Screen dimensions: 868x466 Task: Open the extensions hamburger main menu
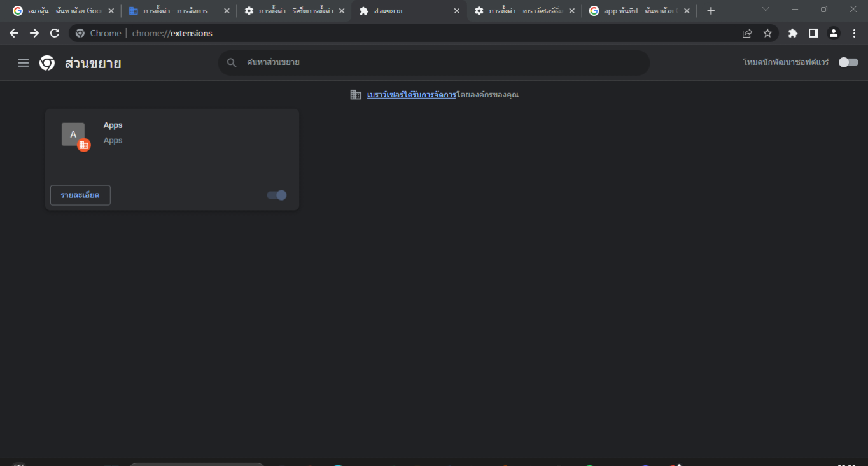[x=24, y=63]
